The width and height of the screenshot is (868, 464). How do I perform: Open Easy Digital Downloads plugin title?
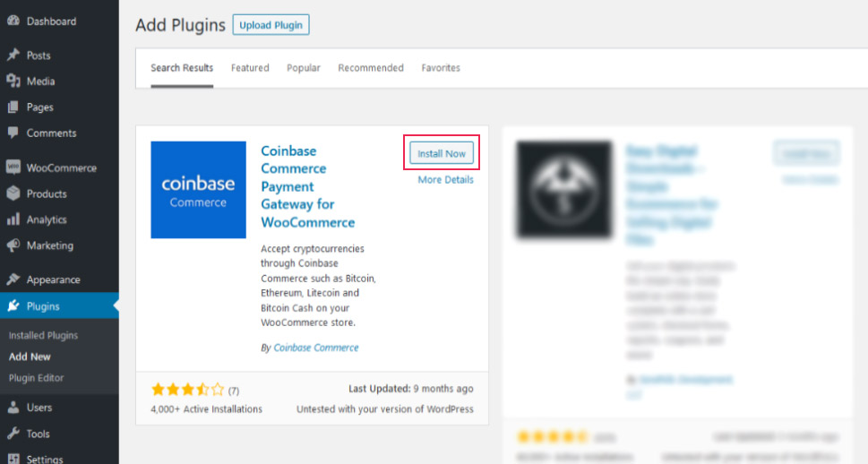click(672, 195)
